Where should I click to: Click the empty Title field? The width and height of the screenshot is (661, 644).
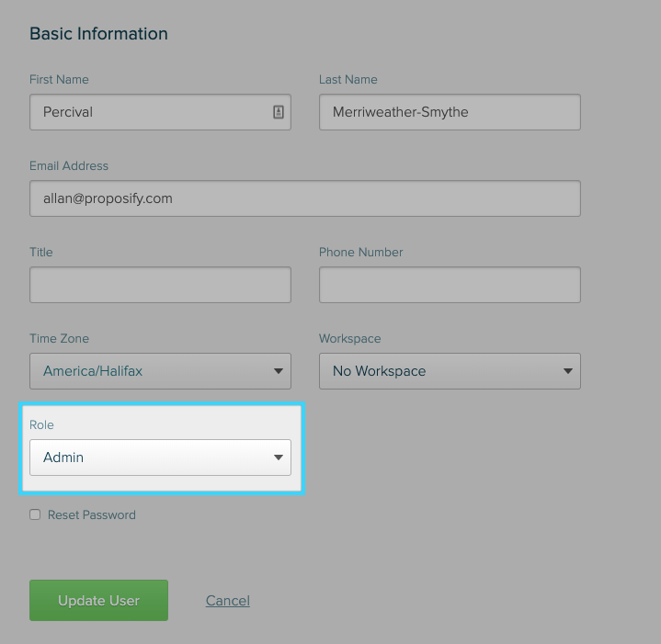click(x=160, y=285)
